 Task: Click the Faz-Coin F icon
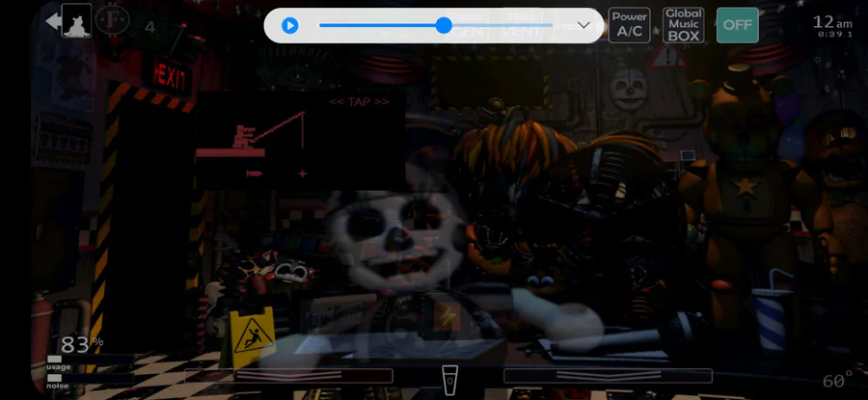pos(113,20)
